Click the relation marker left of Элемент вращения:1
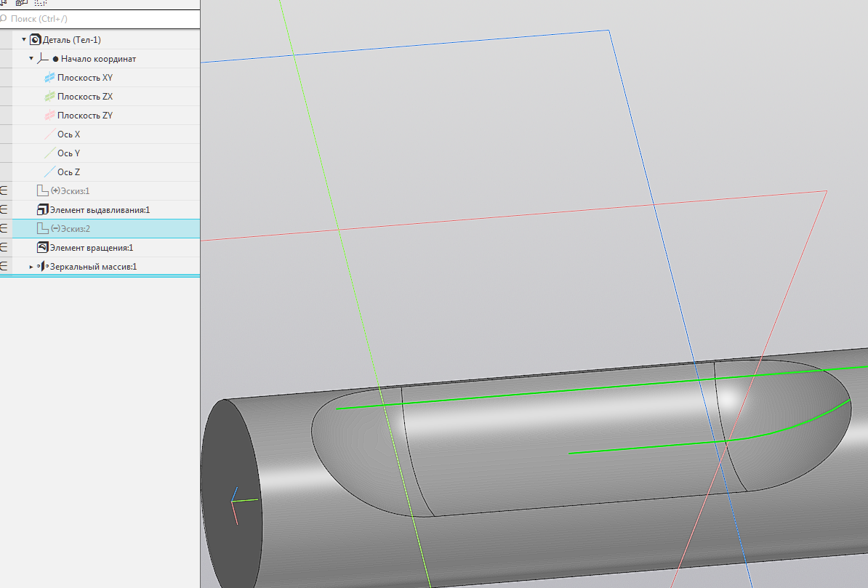This screenshot has width=868, height=588. [4, 248]
